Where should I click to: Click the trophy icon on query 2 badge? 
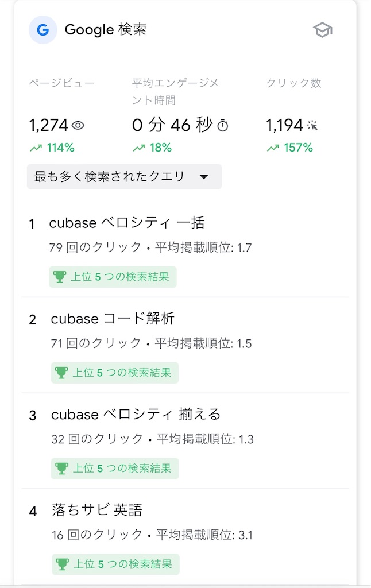61,373
